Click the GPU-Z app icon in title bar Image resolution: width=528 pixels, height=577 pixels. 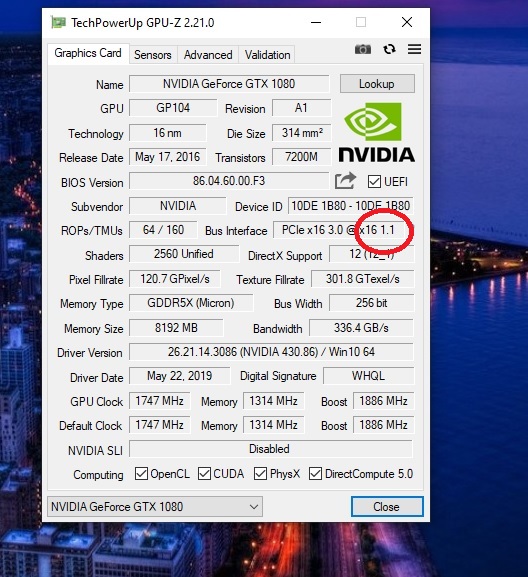tap(58, 22)
